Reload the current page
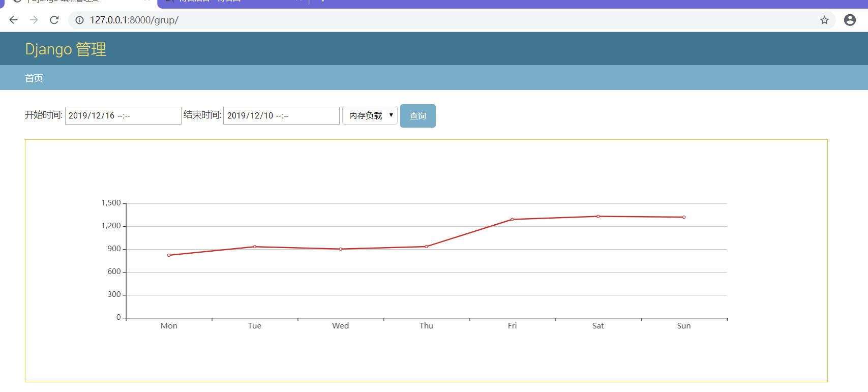Image resolution: width=868 pixels, height=392 pixels. click(54, 20)
